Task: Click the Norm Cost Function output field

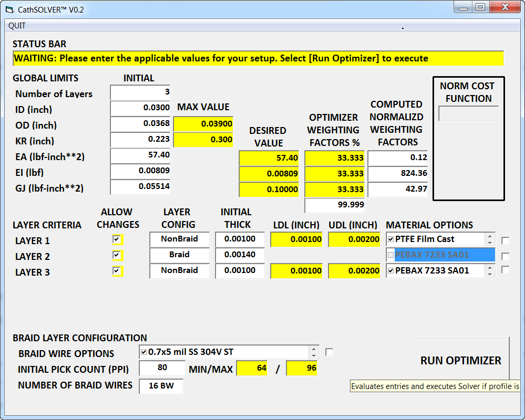Action: [468, 114]
